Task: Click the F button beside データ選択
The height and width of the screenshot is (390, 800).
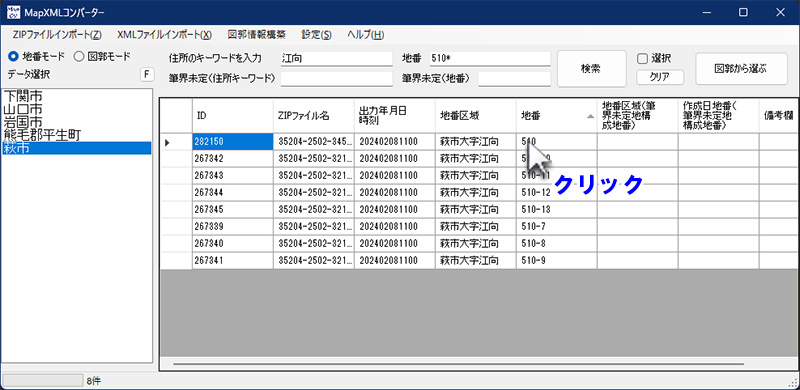Action: pos(147,75)
